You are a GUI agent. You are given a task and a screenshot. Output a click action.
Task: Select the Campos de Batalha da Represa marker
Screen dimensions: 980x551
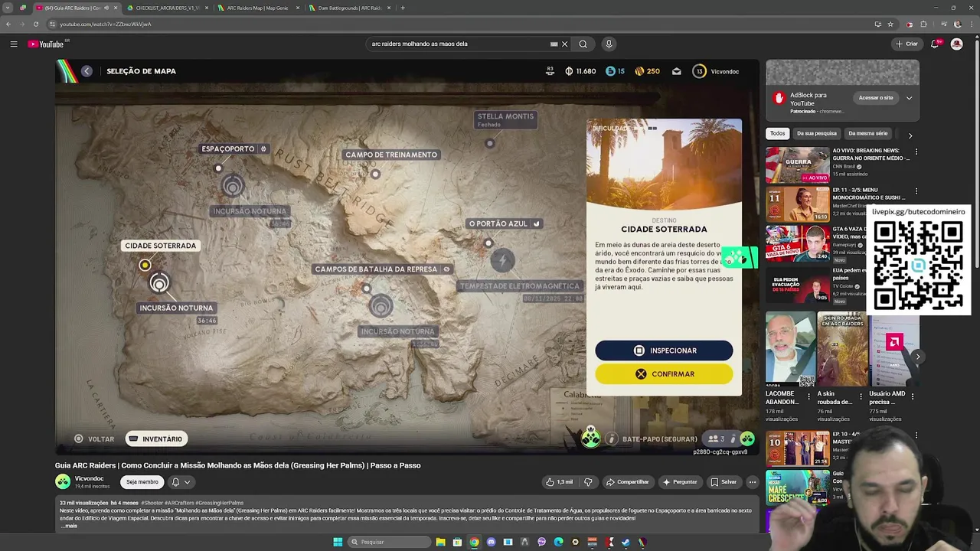point(367,289)
